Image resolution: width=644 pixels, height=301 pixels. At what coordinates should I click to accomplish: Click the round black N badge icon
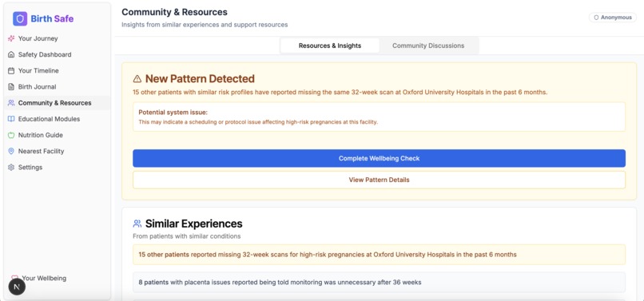tap(17, 287)
